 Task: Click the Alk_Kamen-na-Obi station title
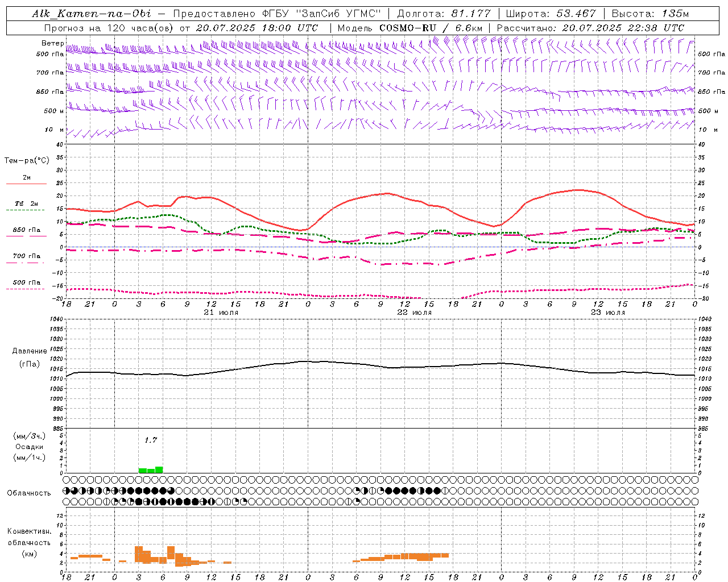coord(92,14)
